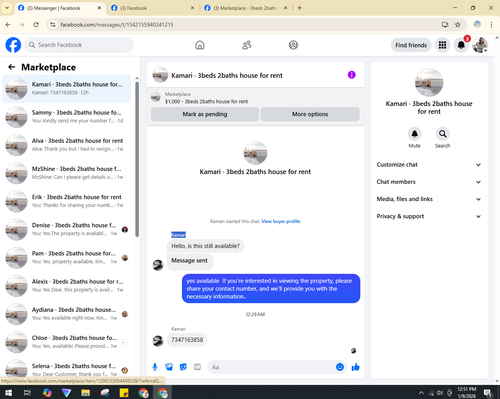Click the Facebook logo icon

(x=13, y=45)
